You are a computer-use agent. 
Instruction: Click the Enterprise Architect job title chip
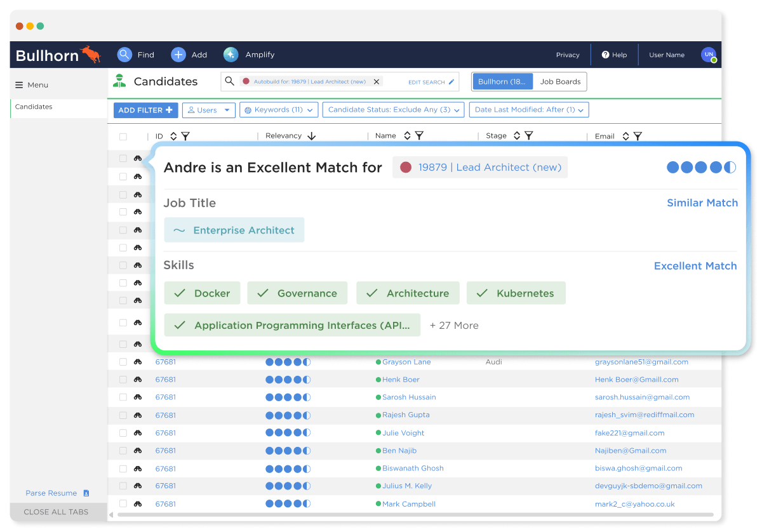234,230
